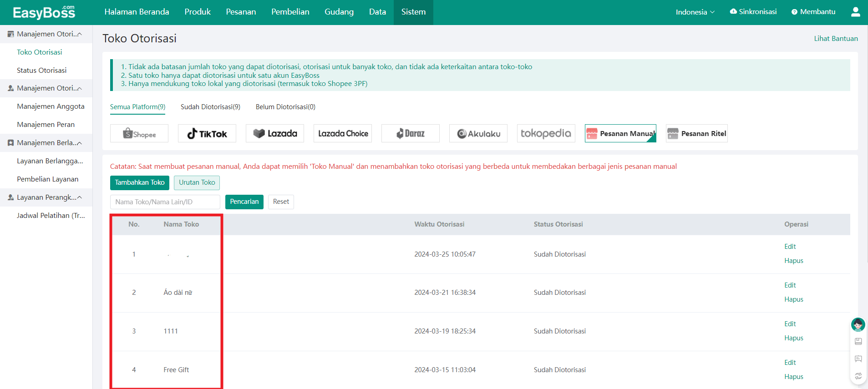The image size is (868, 389).
Task: Open Pembelian Layanan in sidebar
Action: (x=48, y=179)
